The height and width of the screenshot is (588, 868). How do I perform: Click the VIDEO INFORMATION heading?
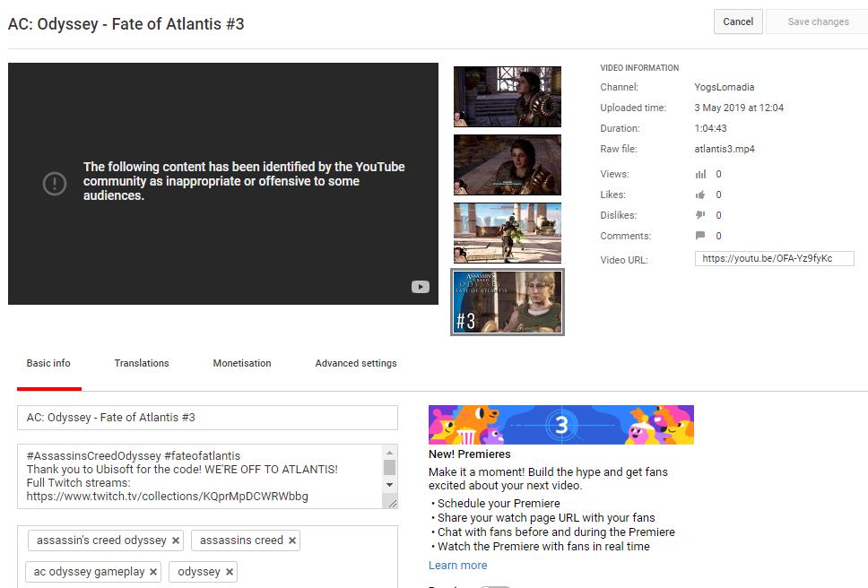tap(639, 68)
